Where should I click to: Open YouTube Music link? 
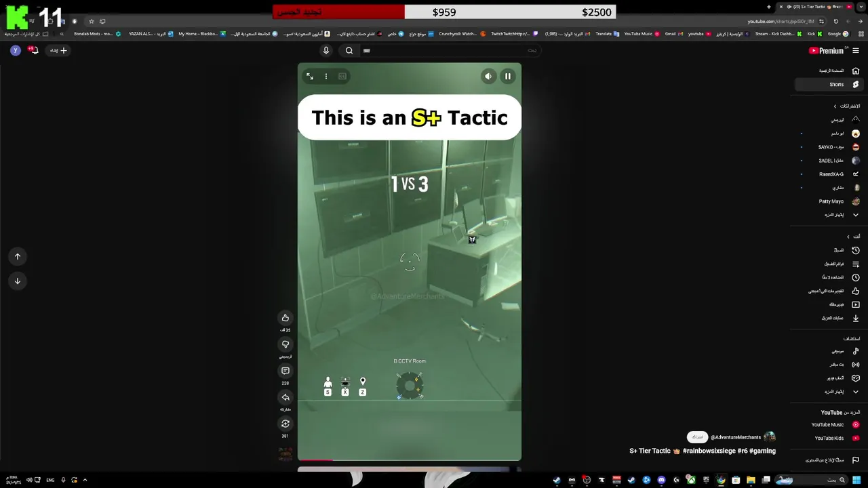click(x=831, y=425)
